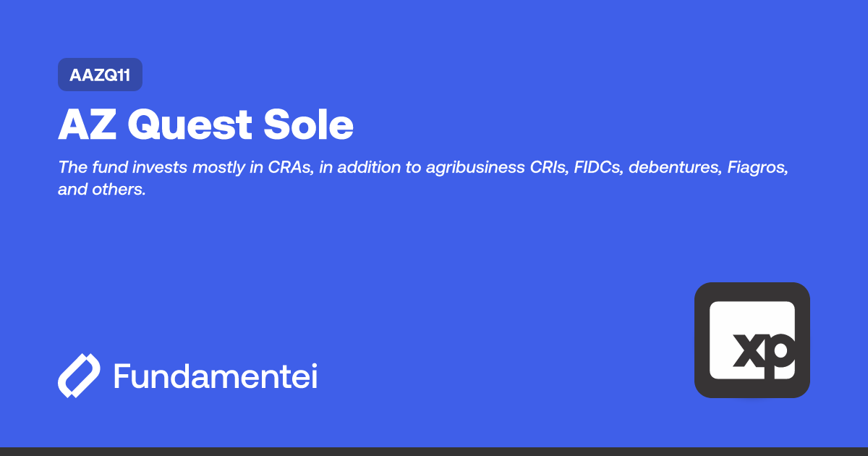
Task: Click the AZ Quest Sole title
Action: 205,125
